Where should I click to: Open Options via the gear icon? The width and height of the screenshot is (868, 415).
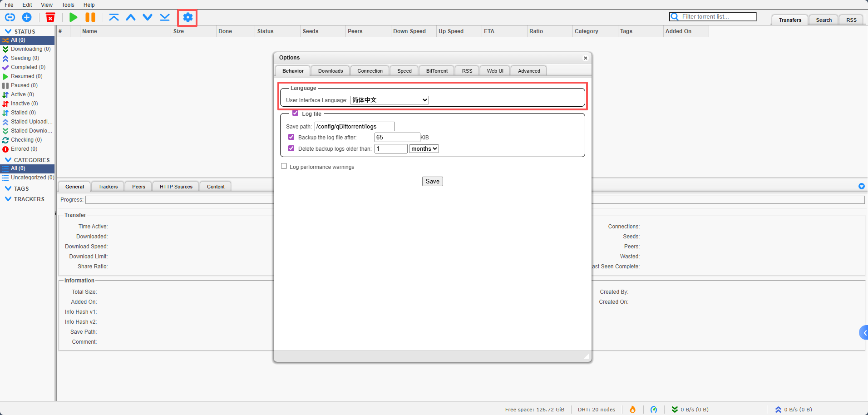pos(187,17)
